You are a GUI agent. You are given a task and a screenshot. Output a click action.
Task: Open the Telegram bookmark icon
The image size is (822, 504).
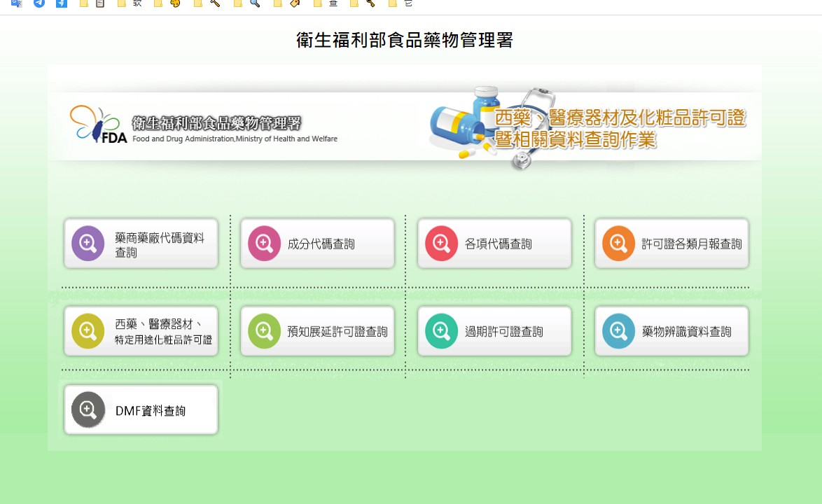pyautogui.click(x=39, y=3)
